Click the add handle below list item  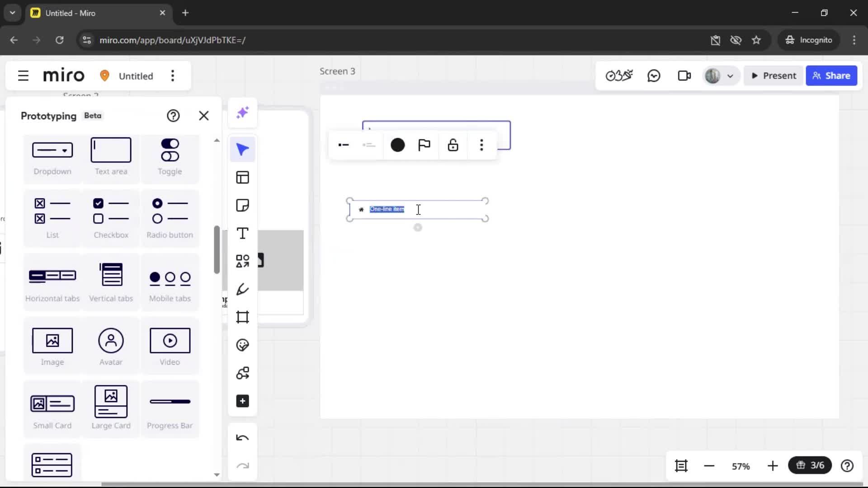(x=418, y=227)
